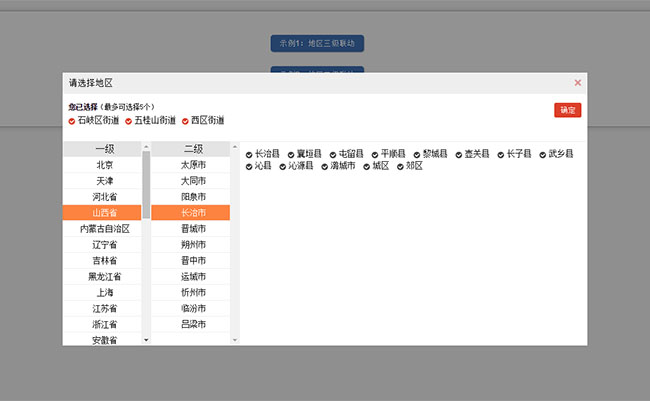
Task: Expand the 北京 province in first-level list
Action: coord(105,165)
